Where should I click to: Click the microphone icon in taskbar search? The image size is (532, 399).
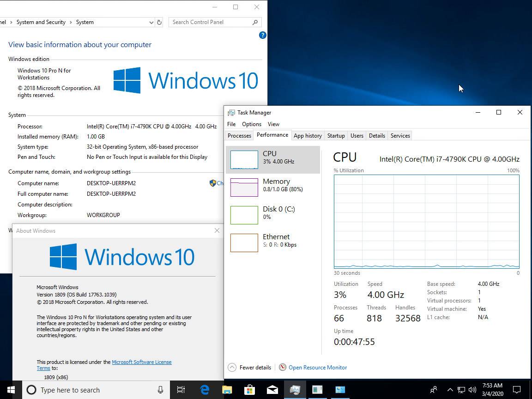pos(161,390)
